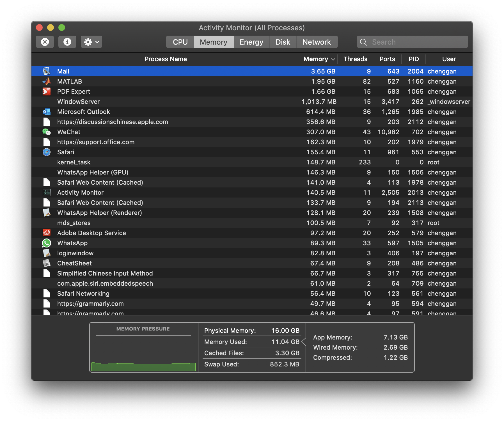Select the kernel_task process row
Screen dimensions: 504x422
(180, 162)
